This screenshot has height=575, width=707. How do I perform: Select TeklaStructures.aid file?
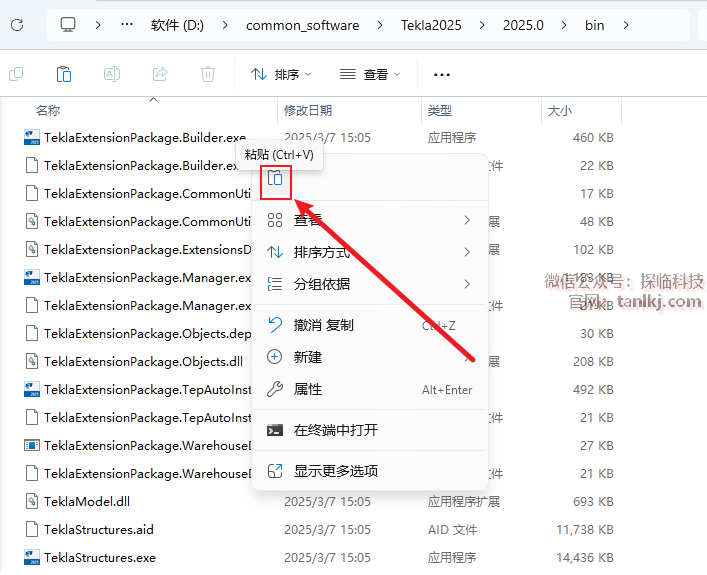pos(99,529)
